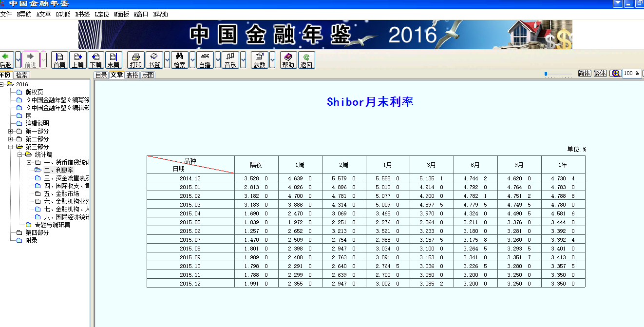
Task: Go to first article with 首篇
Action: pyautogui.click(x=59, y=60)
